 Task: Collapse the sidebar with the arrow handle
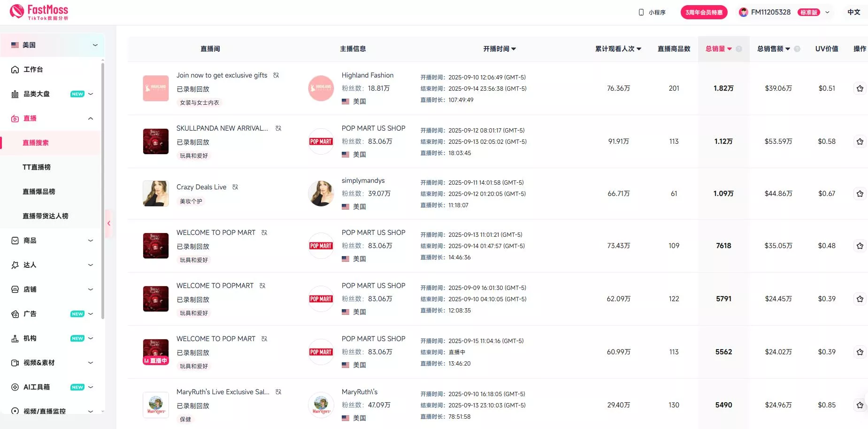tap(109, 224)
